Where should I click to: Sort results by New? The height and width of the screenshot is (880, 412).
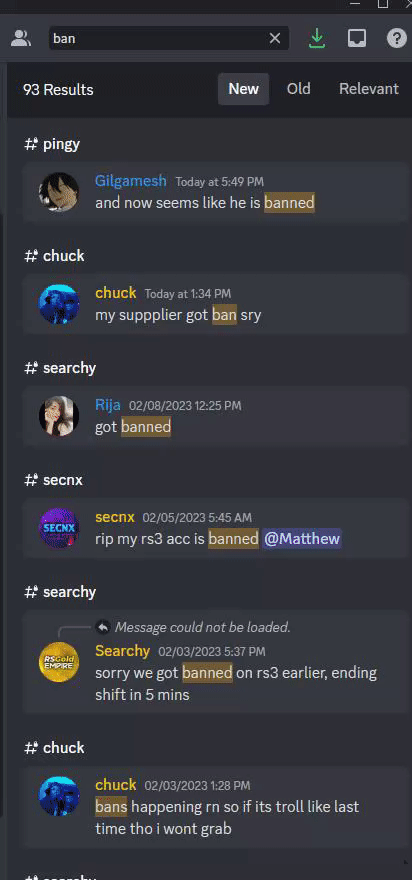[244, 89]
